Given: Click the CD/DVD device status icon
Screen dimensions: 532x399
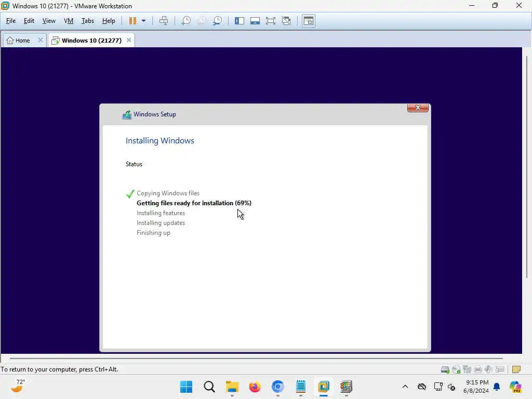Looking at the screenshot, I should (x=456, y=369).
